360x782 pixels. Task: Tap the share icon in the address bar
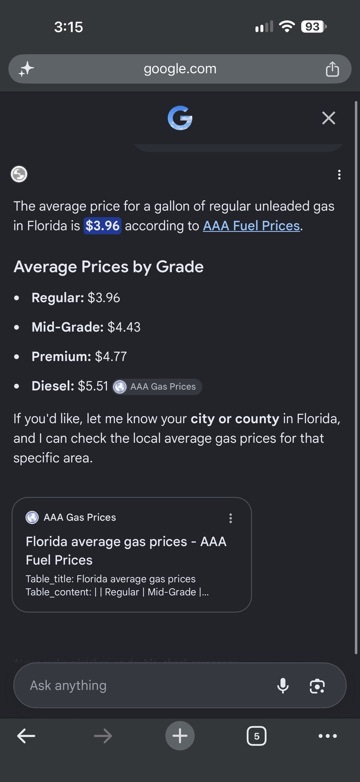(x=332, y=69)
